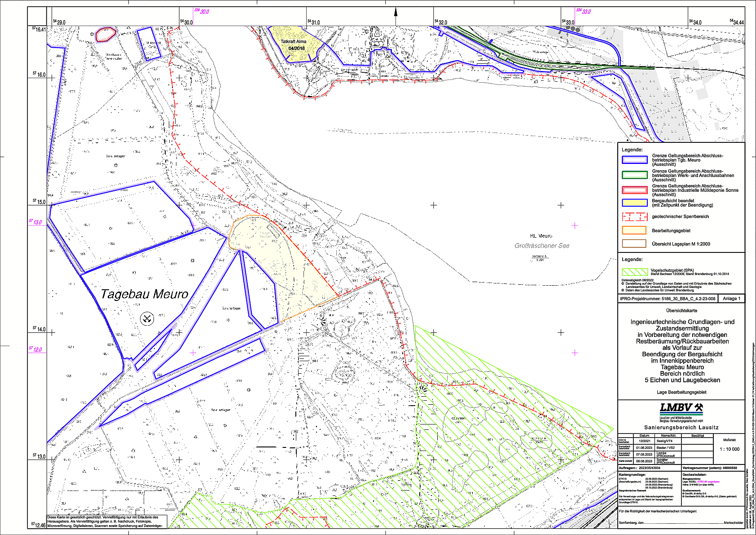Click the north arrow at the map top
Viewport: 756px width, 535px height.
pos(396,16)
